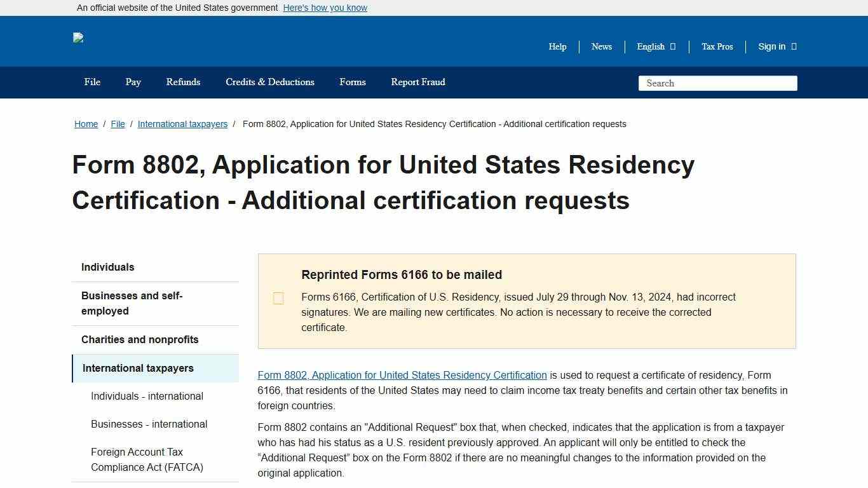Expand the Here's how you know banner
This screenshot has height=488, width=868.
coord(325,8)
